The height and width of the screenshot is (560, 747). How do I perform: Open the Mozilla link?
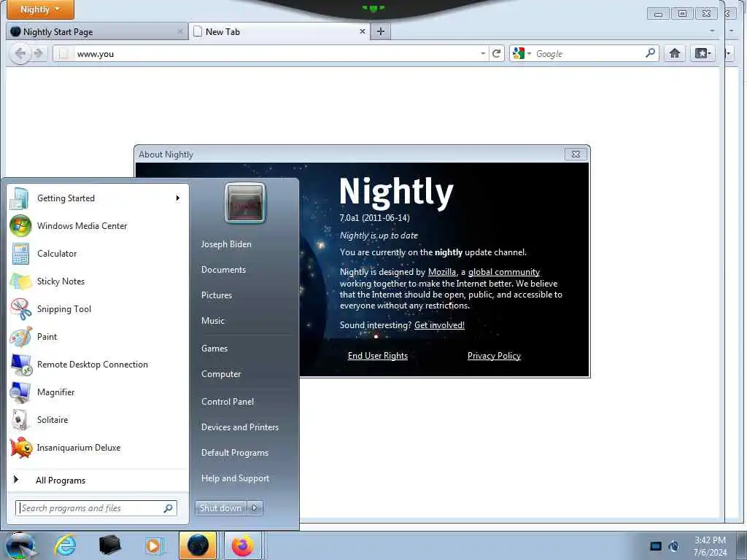tap(442, 272)
